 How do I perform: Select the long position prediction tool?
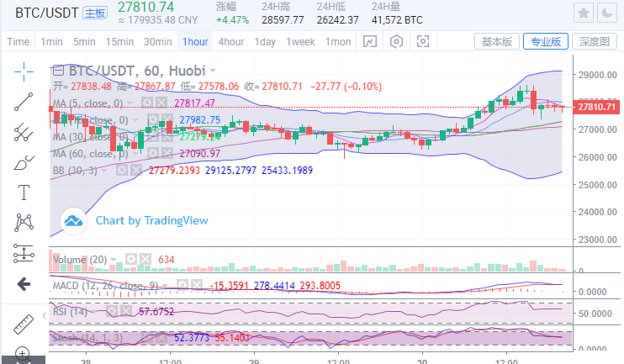tap(24, 253)
